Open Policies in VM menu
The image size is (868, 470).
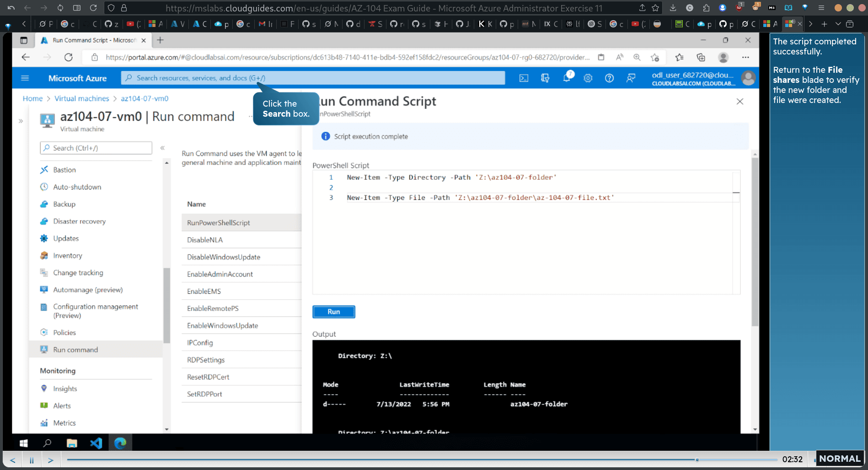point(64,333)
